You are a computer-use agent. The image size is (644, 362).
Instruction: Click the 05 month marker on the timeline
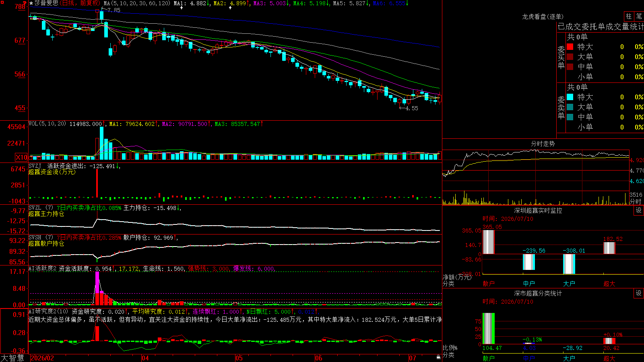(x=239, y=358)
